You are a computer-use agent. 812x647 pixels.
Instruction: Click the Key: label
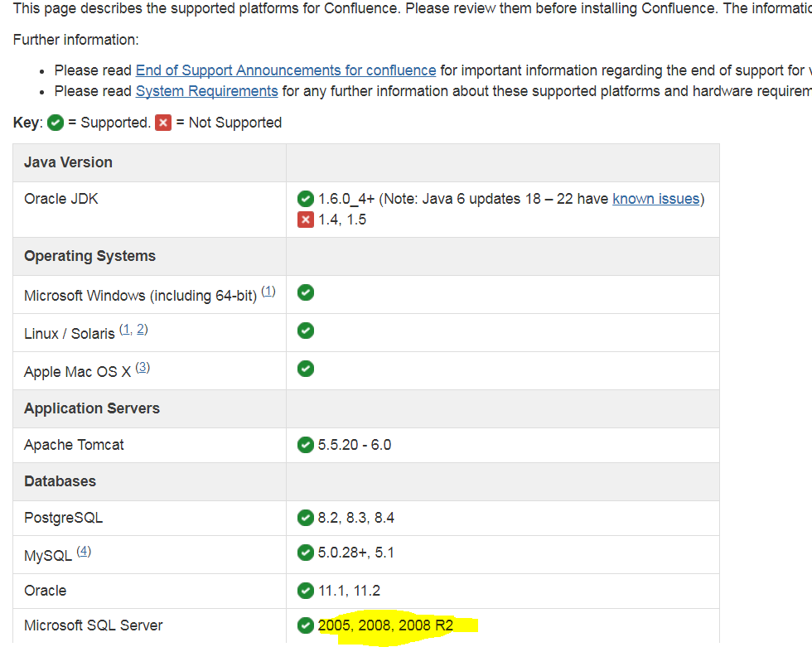[28, 123]
